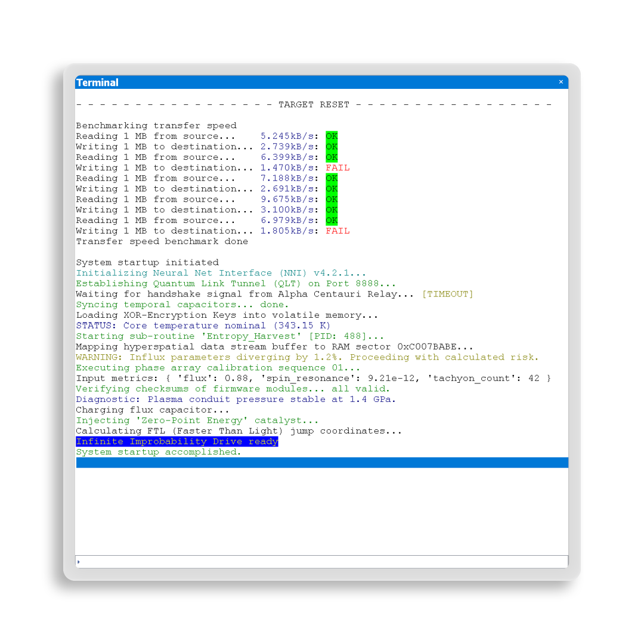644x644 pixels.
Task: Click the Diagnostic: Plasma conduit pressure line
Action: [x=236, y=400]
